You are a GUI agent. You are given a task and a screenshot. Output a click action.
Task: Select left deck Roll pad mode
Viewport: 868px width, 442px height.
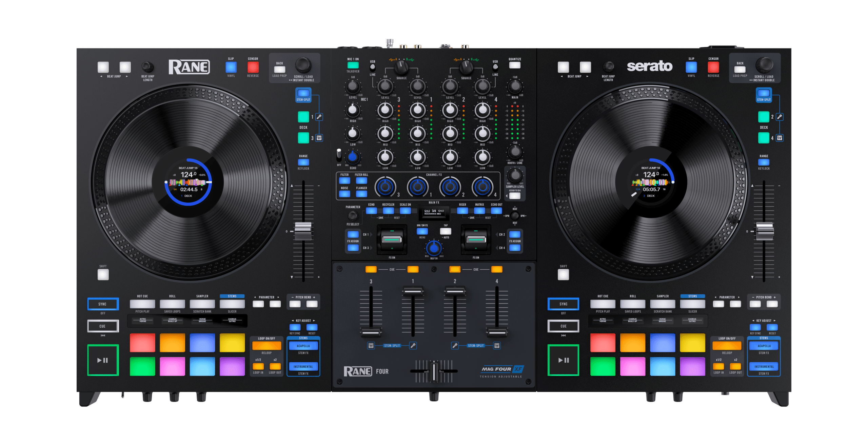172,304
